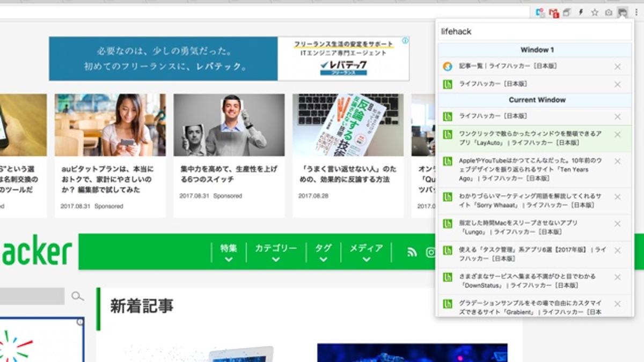Close the Ten Years Ago tab entry
Image resolution: width=644 pixels, height=362 pixels.
617,161
